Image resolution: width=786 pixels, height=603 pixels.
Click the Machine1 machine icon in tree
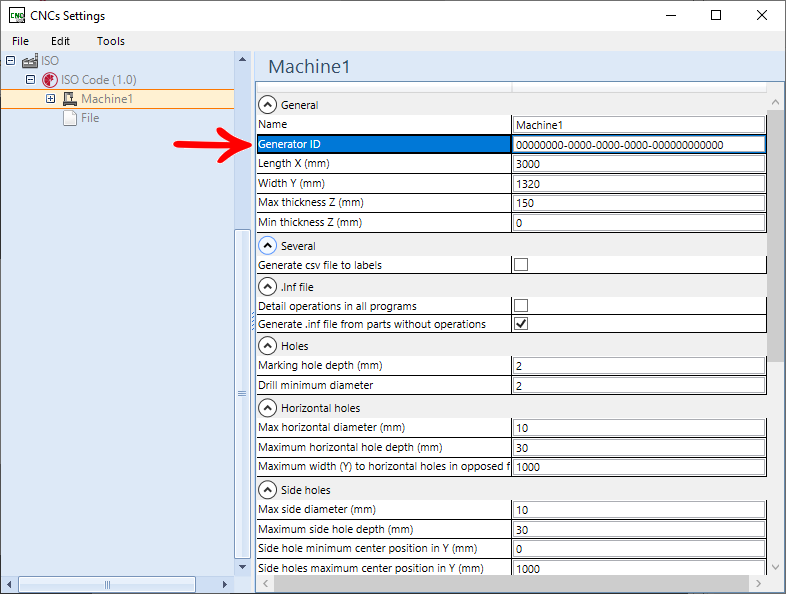click(x=69, y=99)
